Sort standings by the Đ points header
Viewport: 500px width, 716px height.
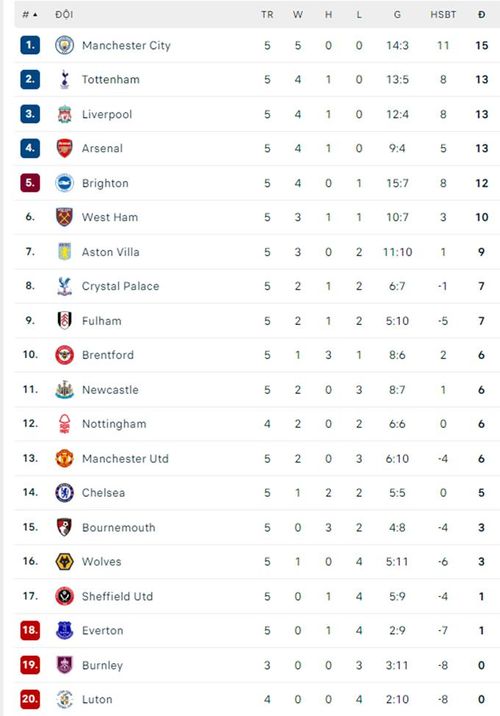[x=482, y=15]
